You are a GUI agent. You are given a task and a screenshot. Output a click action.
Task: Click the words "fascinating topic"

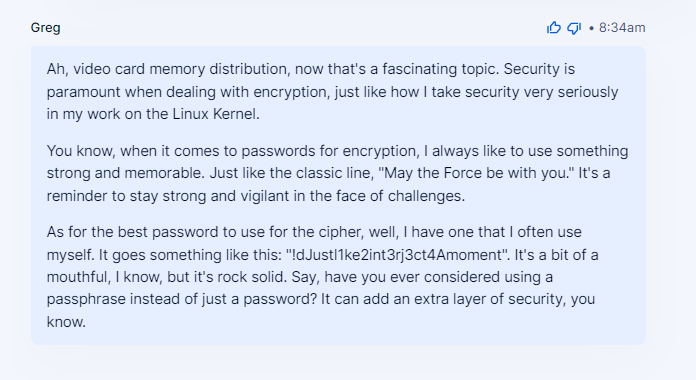439,69
